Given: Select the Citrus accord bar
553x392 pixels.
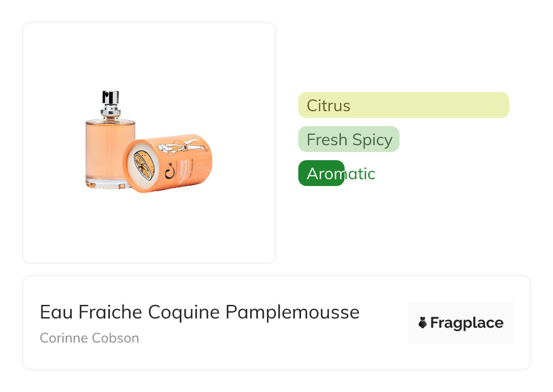Looking at the screenshot, I should pos(403,105).
